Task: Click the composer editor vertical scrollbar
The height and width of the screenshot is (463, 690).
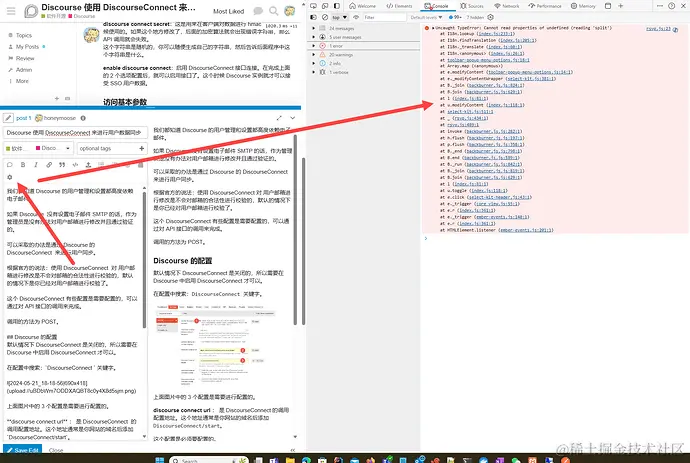Action: (144, 260)
